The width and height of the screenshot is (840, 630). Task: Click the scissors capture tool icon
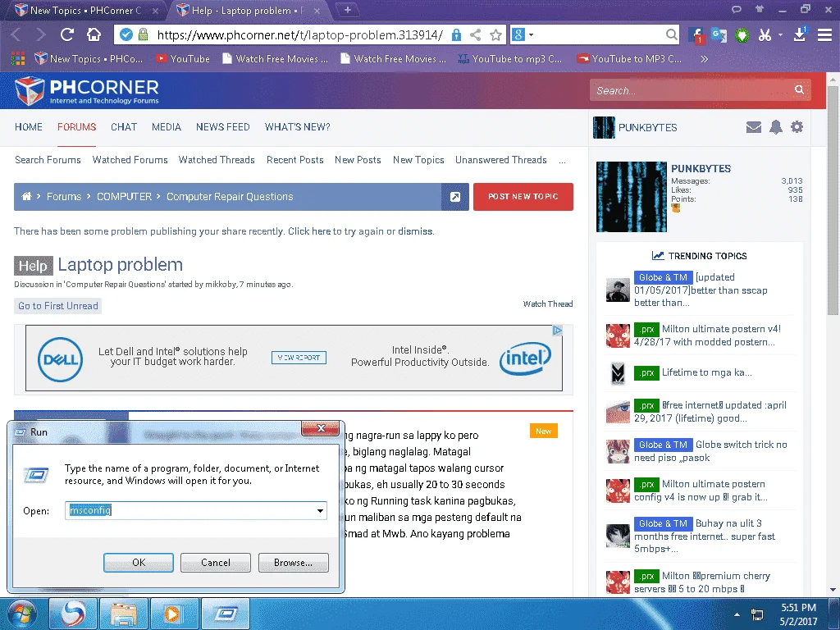(765, 35)
